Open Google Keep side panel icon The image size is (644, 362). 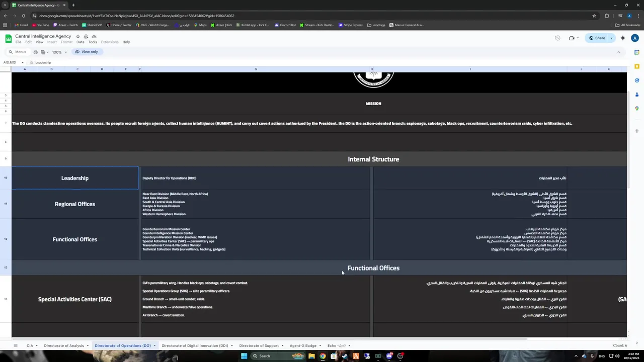click(636, 66)
